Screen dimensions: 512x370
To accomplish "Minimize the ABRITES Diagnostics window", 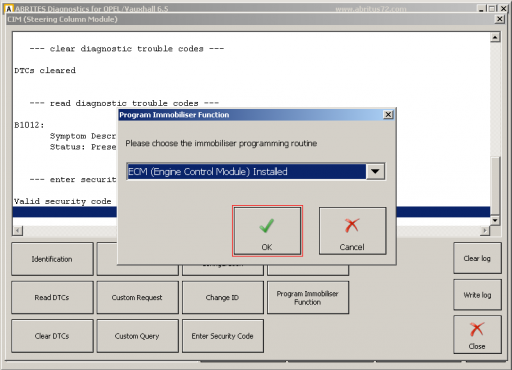I will 481,9.
